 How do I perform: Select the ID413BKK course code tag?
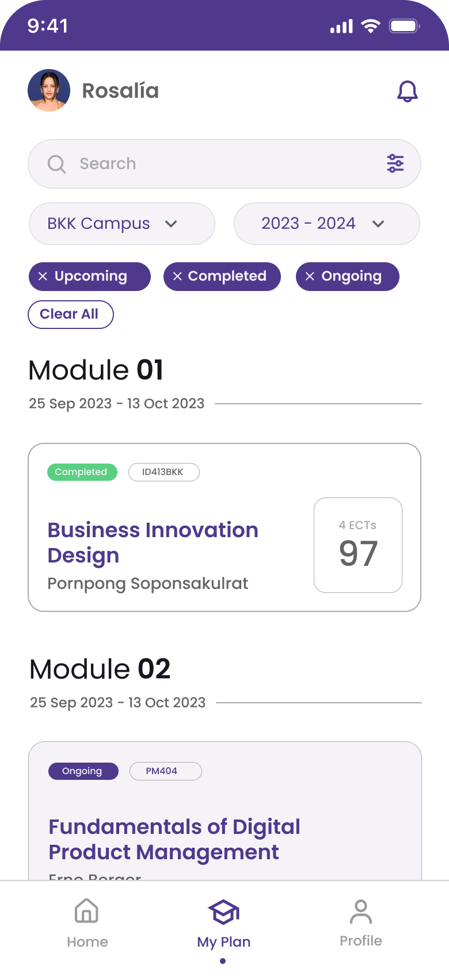[163, 472]
